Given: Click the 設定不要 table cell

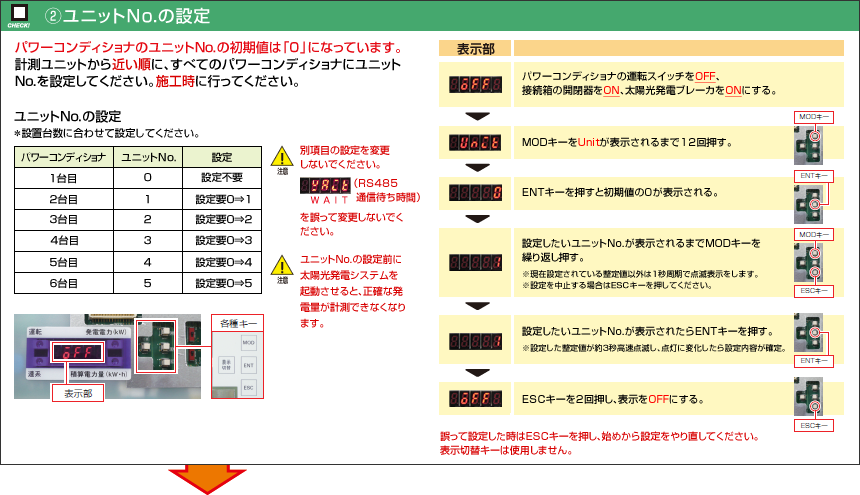Looking at the screenshot, I should tap(222, 178).
